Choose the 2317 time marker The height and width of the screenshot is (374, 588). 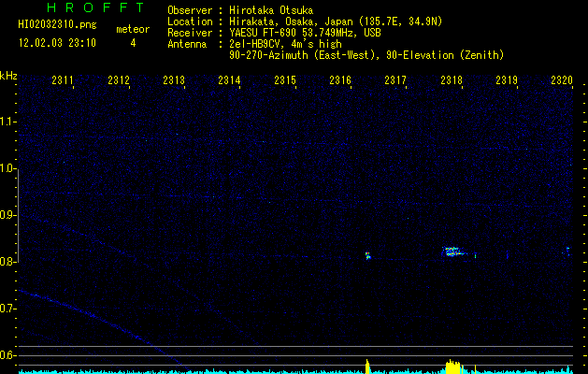395,79
